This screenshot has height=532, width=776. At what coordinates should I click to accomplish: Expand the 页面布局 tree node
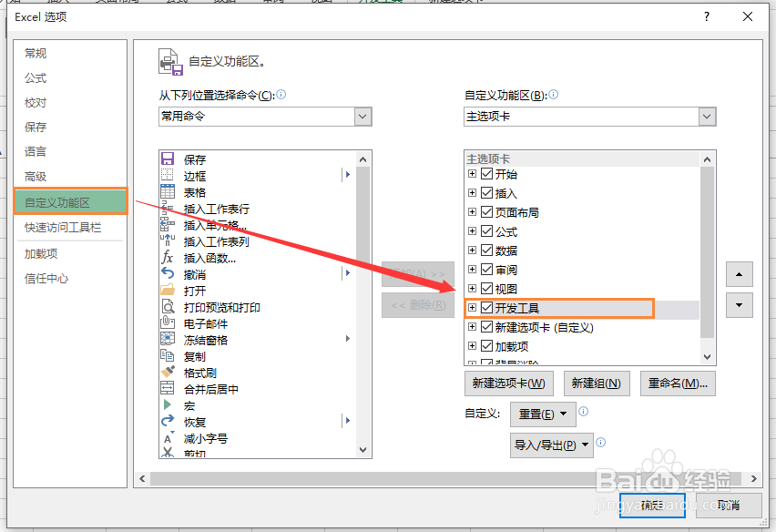point(472,212)
